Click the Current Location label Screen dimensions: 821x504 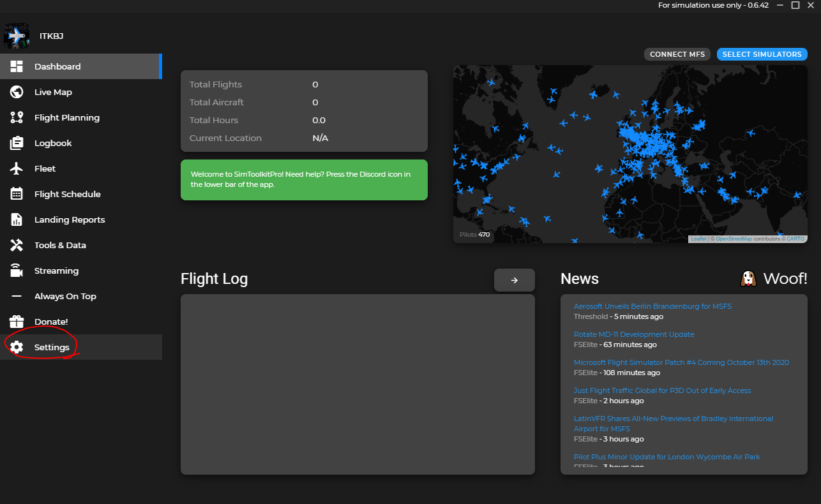click(225, 138)
